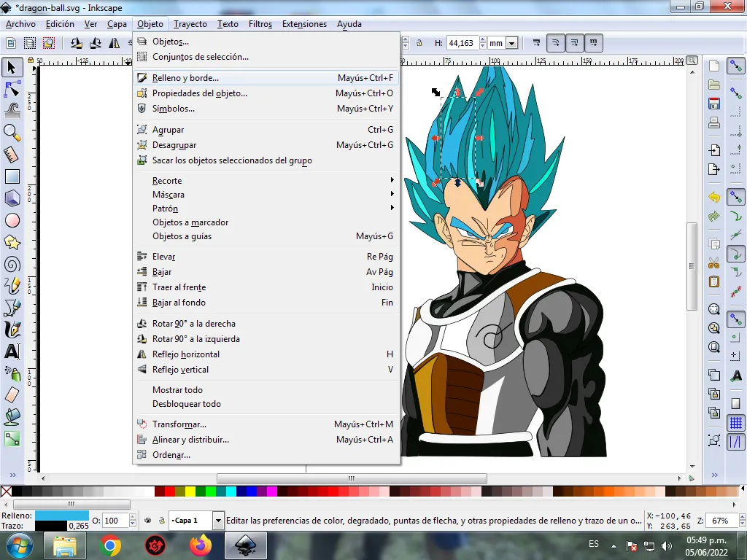Viewport: 747px width, 560px height.
Task: Toggle the H dimension lock icon
Action: pos(419,43)
